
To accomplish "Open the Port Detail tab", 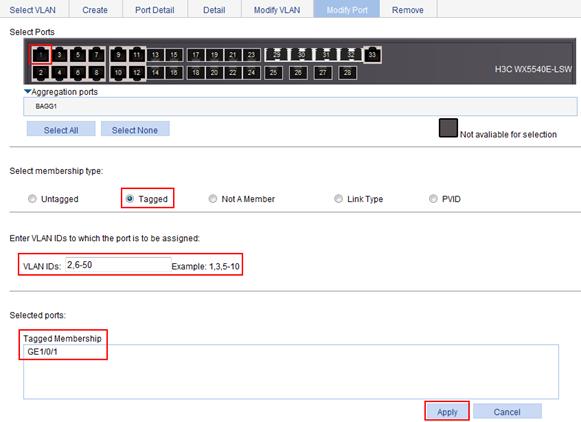I will click(155, 10).
